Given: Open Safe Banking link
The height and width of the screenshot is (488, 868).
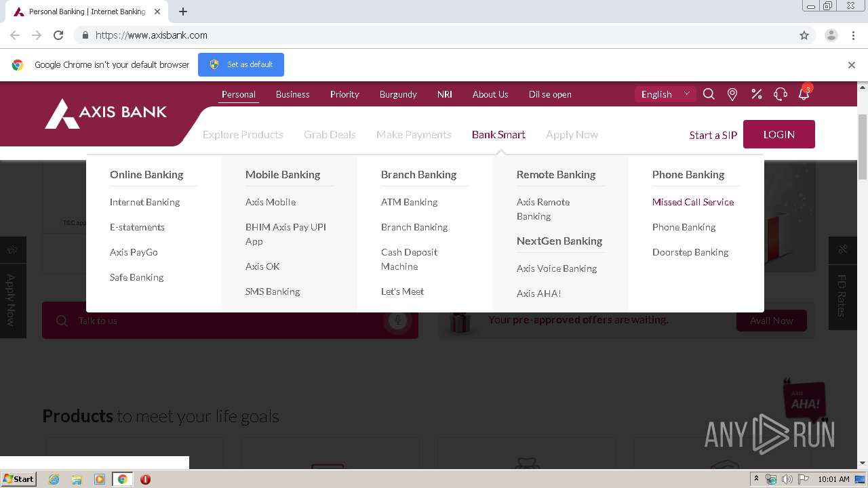Looking at the screenshot, I should tap(136, 277).
